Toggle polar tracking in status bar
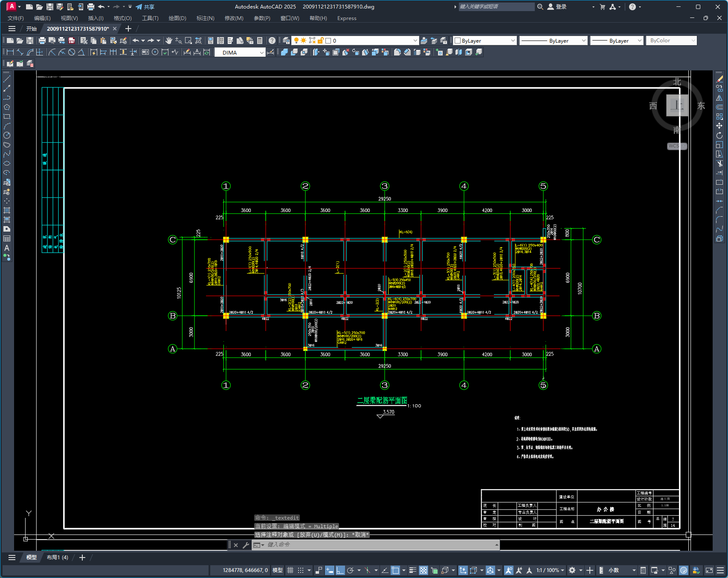 pos(351,570)
